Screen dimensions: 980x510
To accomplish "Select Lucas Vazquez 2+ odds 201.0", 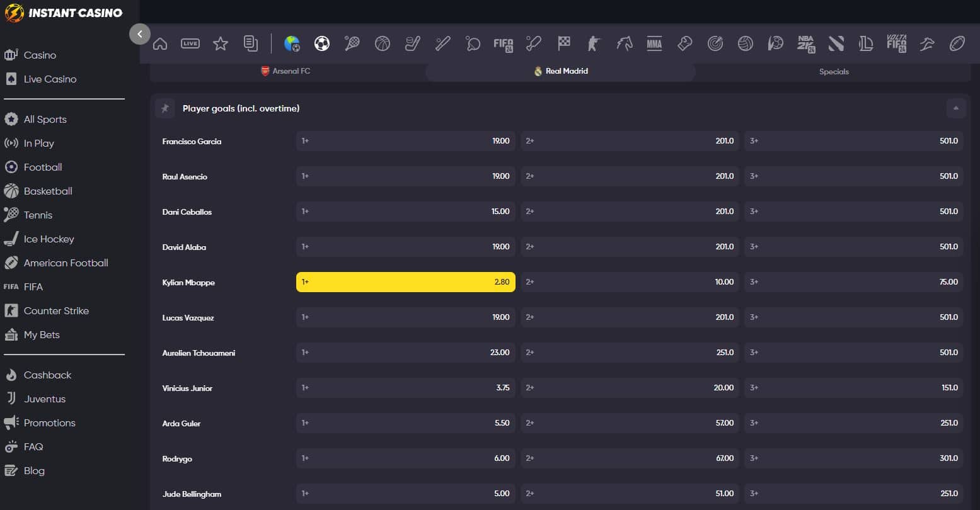I will (x=630, y=317).
